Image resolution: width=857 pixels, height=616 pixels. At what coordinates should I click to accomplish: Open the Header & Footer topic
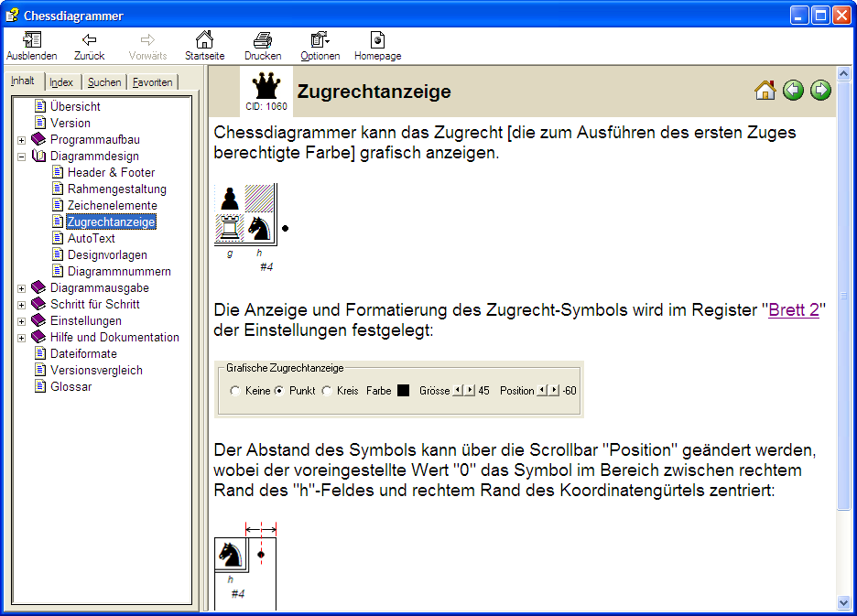111,172
